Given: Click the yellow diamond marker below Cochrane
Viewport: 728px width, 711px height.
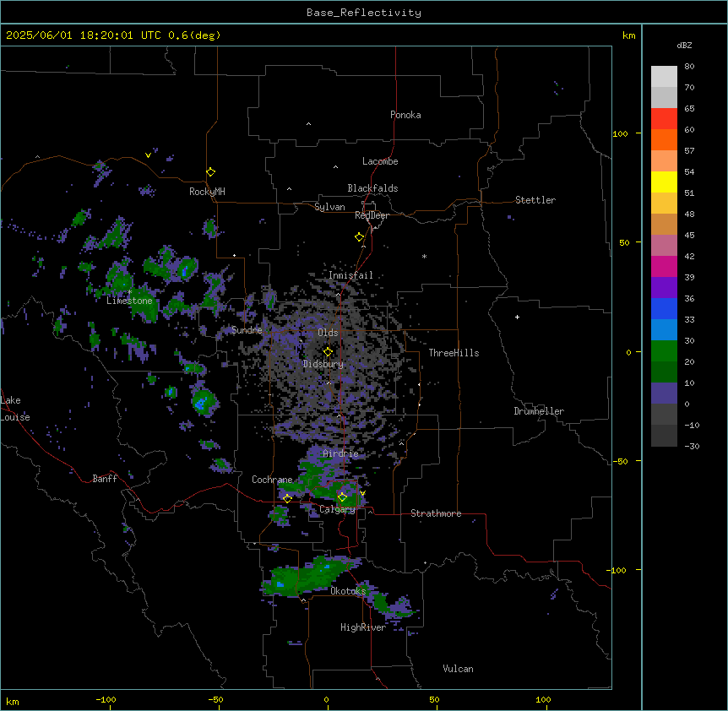Looking at the screenshot, I should [287, 498].
